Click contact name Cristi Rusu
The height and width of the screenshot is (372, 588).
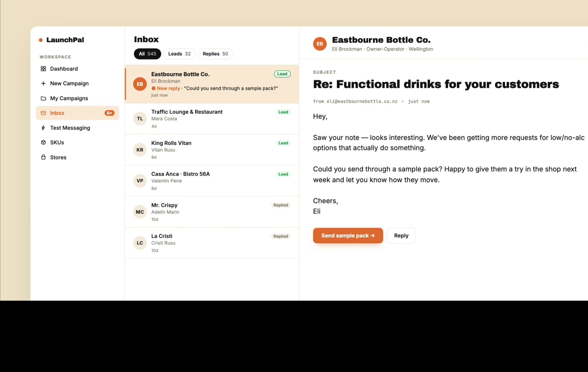[163, 243]
